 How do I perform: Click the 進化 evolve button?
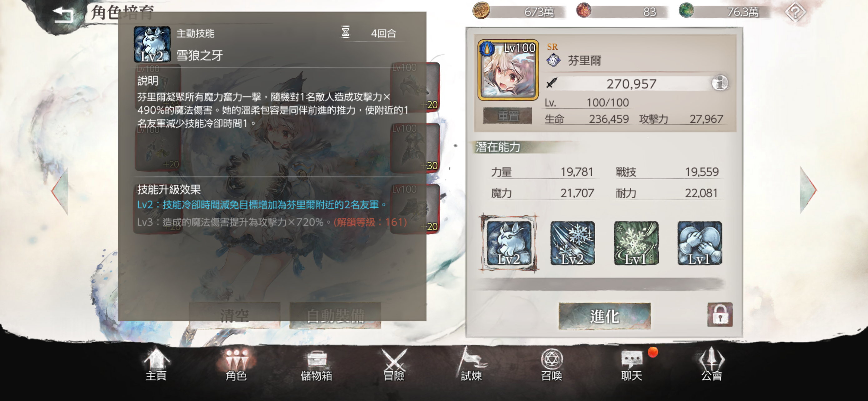pos(605,316)
